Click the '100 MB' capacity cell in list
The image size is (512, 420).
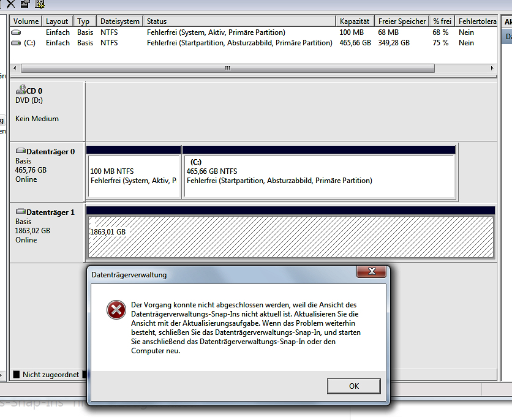[x=352, y=32]
